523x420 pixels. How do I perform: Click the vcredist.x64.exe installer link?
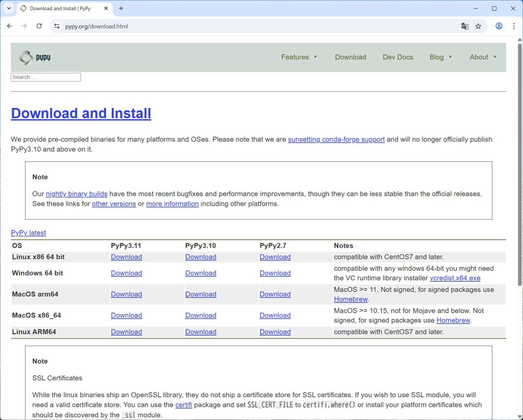click(x=455, y=278)
